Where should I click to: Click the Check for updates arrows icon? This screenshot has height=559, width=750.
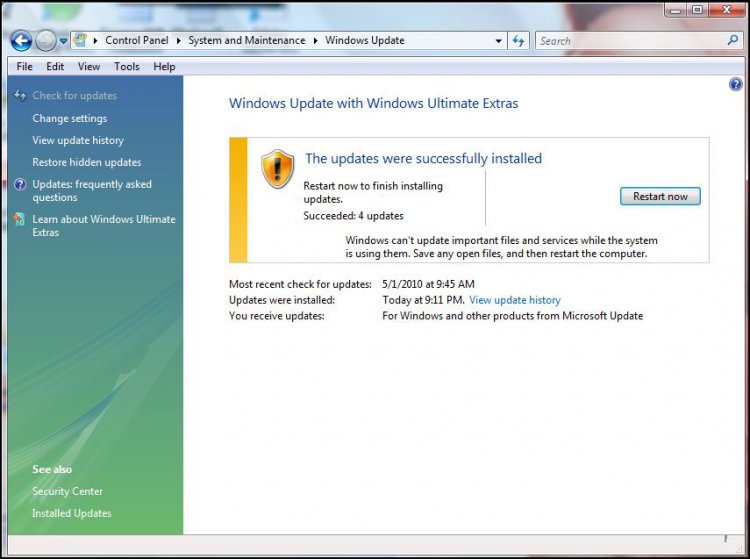20,95
